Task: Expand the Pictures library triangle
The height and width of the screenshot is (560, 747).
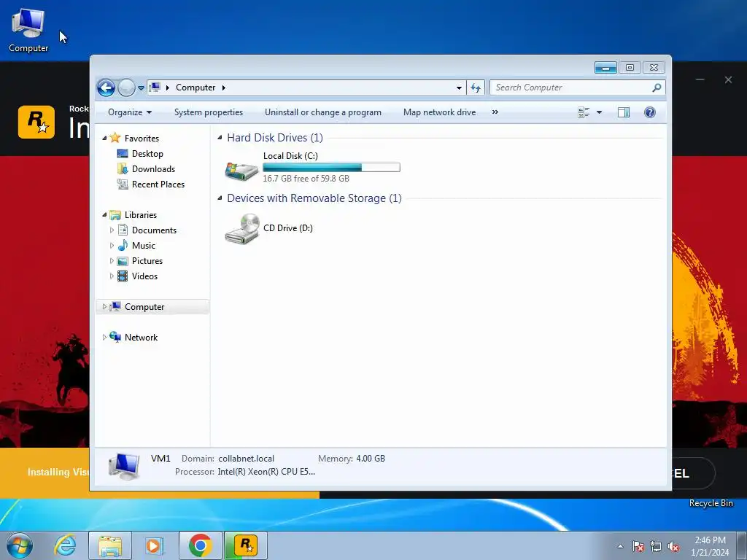Action: click(x=112, y=261)
